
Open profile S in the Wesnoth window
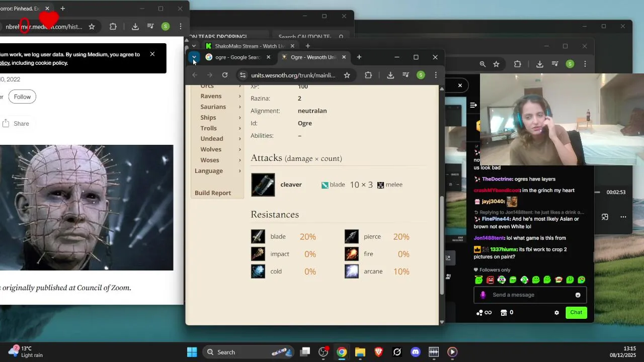click(x=421, y=75)
